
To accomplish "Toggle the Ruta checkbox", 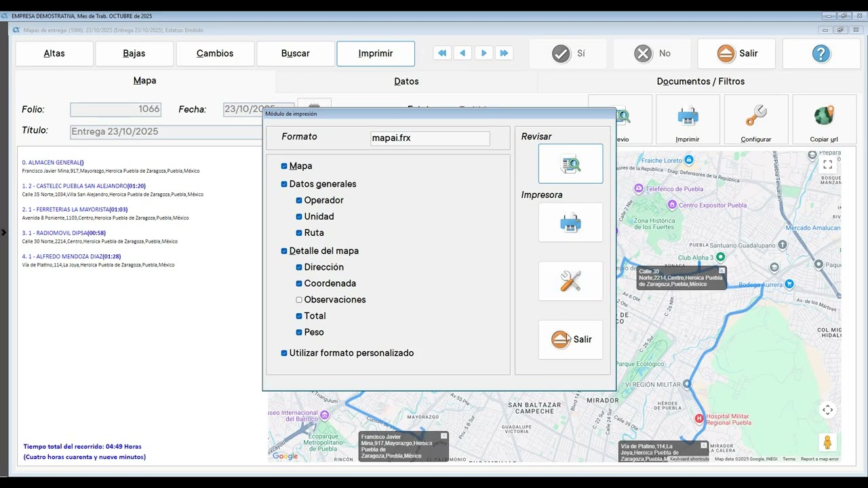I will click(299, 232).
